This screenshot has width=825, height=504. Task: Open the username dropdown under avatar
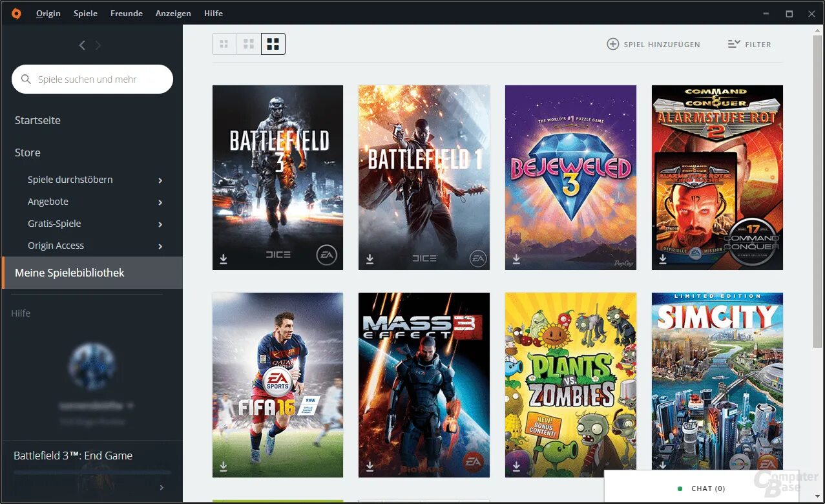pos(96,406)
